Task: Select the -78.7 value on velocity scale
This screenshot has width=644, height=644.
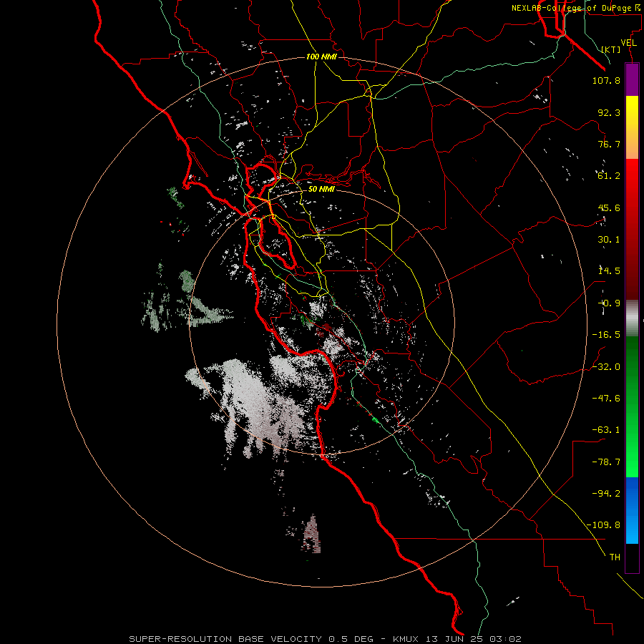Action: click(x=606, y=462)
